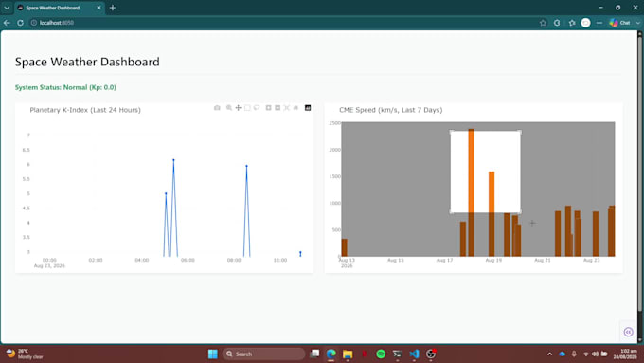The width and height of the screenshot is (644, 363).
Task: Click the highest K-Index peak data point
Action: tap(173, 160)
